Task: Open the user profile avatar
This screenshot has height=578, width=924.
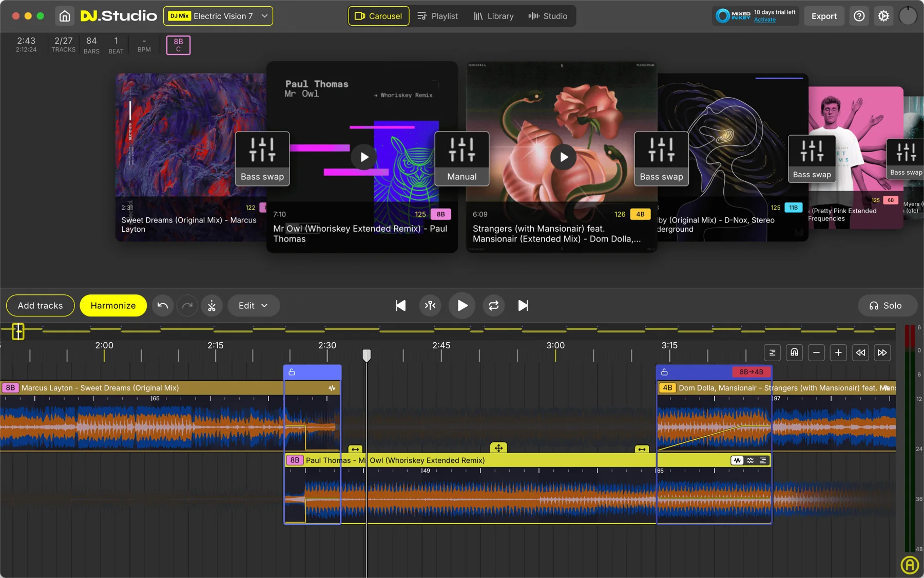Action: point(908,16)
